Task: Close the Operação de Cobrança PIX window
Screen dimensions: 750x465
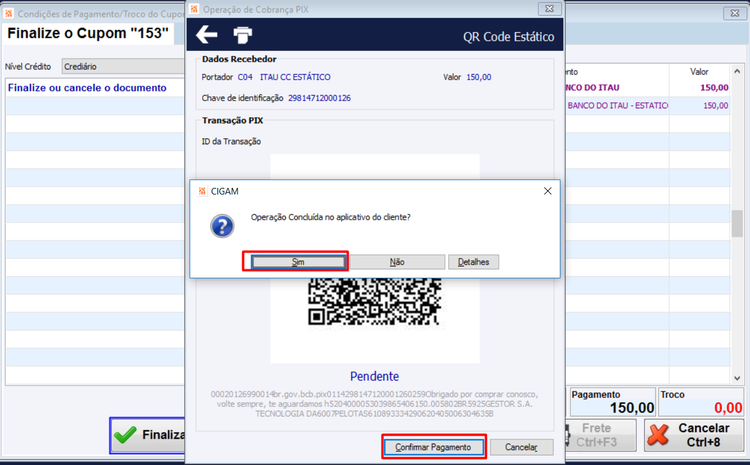Action: click(550, 9)
